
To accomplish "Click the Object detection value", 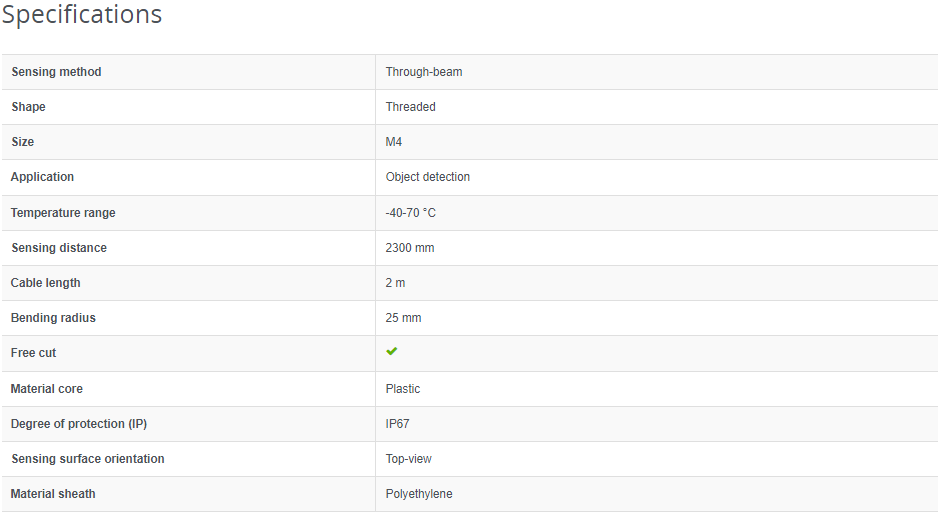I will pos(428,177).
